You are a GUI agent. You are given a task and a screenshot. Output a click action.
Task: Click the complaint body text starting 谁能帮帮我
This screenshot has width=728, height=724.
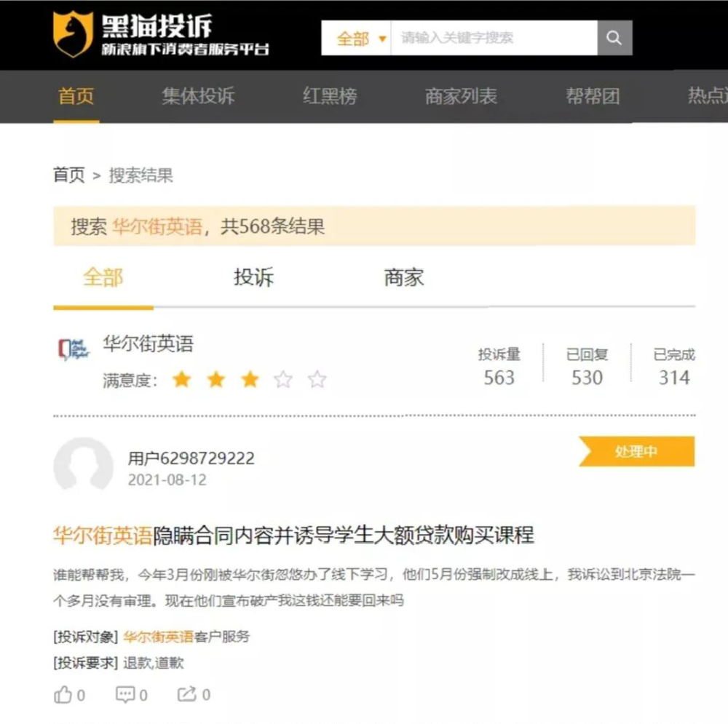(x=373, y=587)
